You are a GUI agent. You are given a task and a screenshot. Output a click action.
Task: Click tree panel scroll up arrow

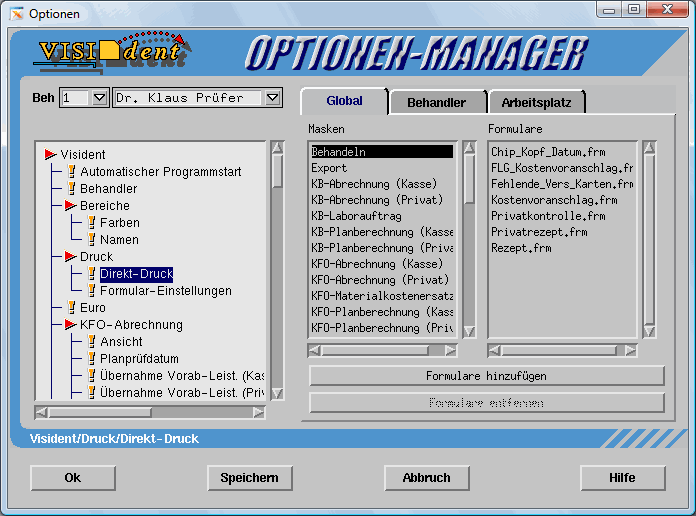pyautogui.click(x=277, y=147)
